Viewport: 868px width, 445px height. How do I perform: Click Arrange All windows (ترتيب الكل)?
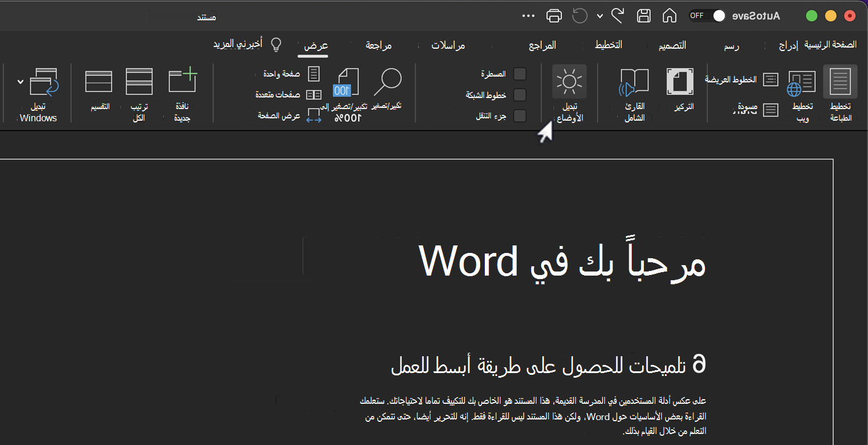pos(139,94)
